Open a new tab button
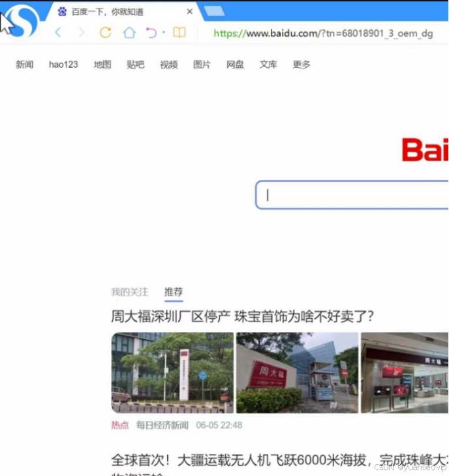Screen dimensions: 449x476 pyautogui.click(x=215, y=11)
